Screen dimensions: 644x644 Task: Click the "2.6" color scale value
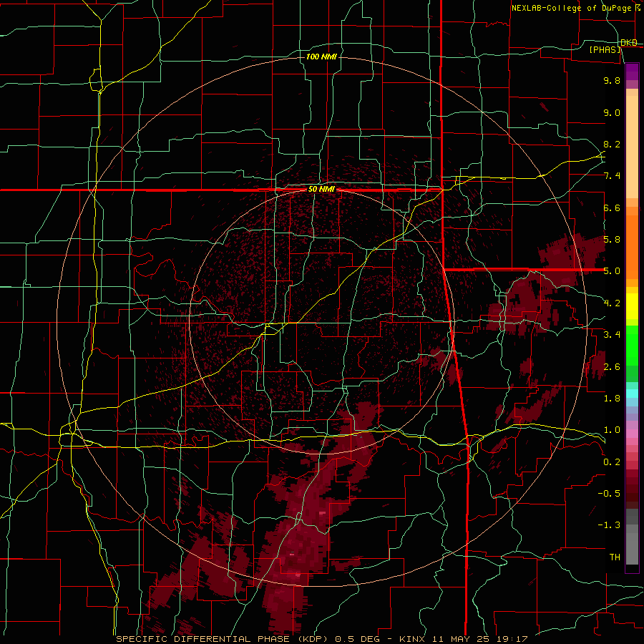point(612,366)
